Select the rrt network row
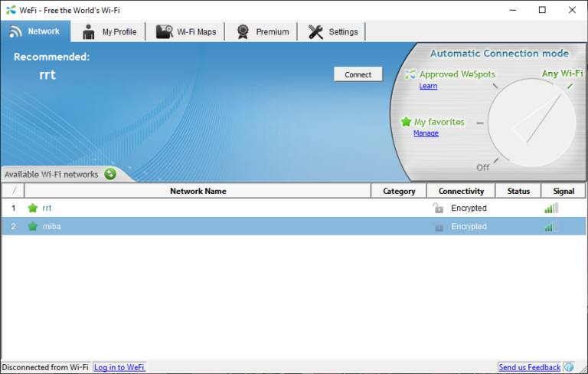588x374 pixels. click(x=294, y=208)
